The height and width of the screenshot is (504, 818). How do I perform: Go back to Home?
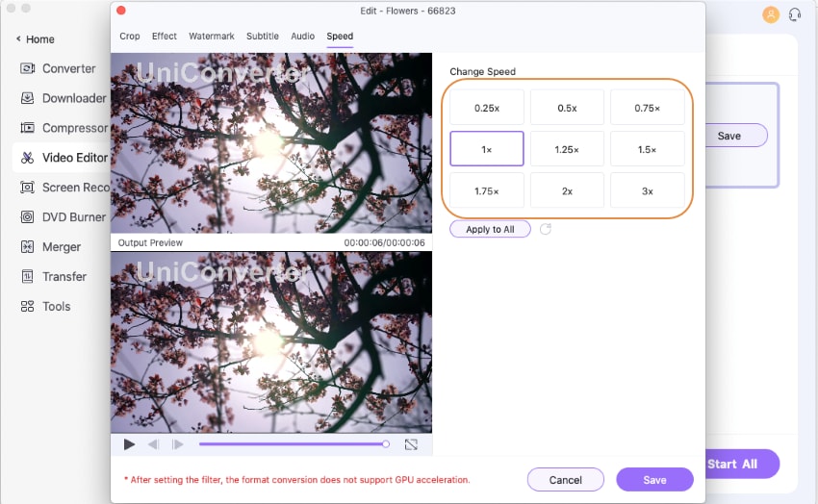coord(35,39)
